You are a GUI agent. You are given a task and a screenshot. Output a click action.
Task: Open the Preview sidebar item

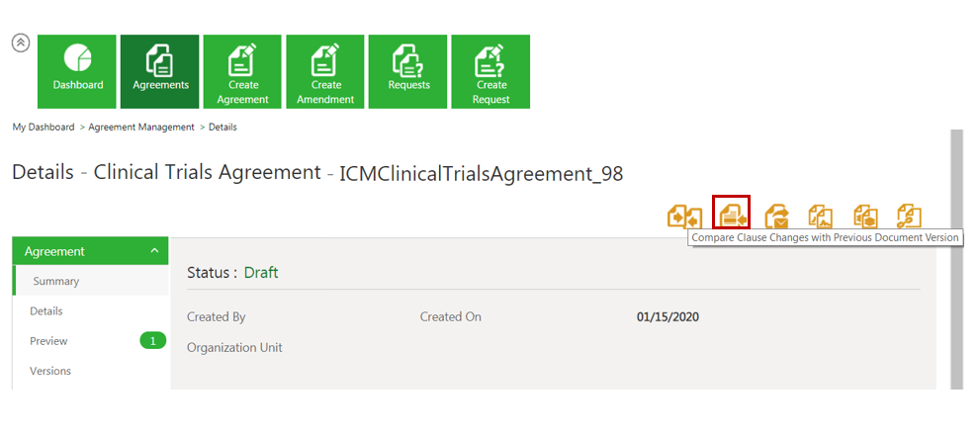(48, 341)
